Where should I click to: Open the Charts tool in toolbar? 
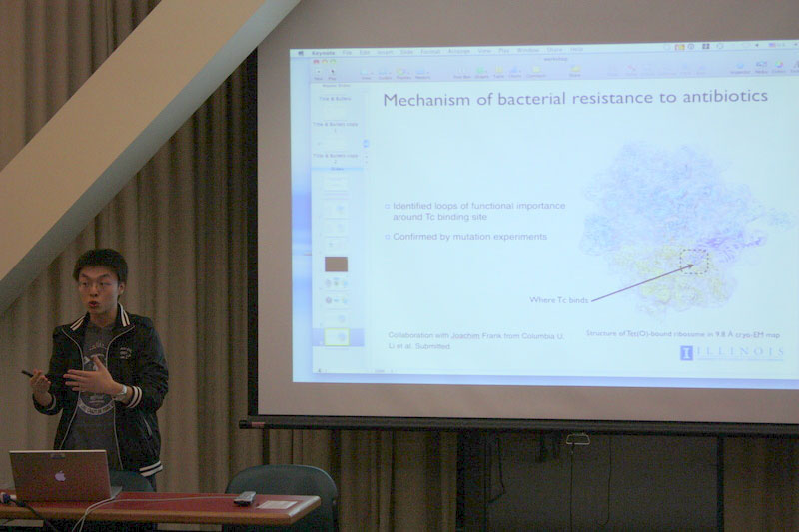click(x=515, y=72)
